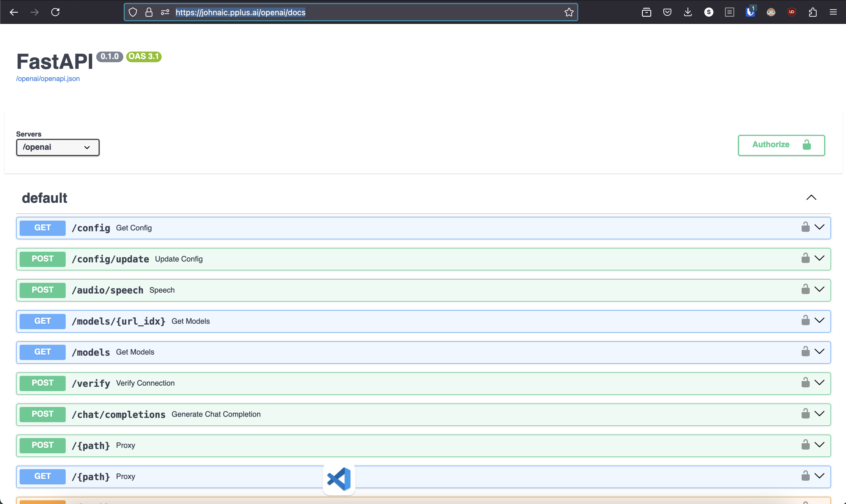846x504 pixels.
Task: Show browser downloads
Action: 688,12
